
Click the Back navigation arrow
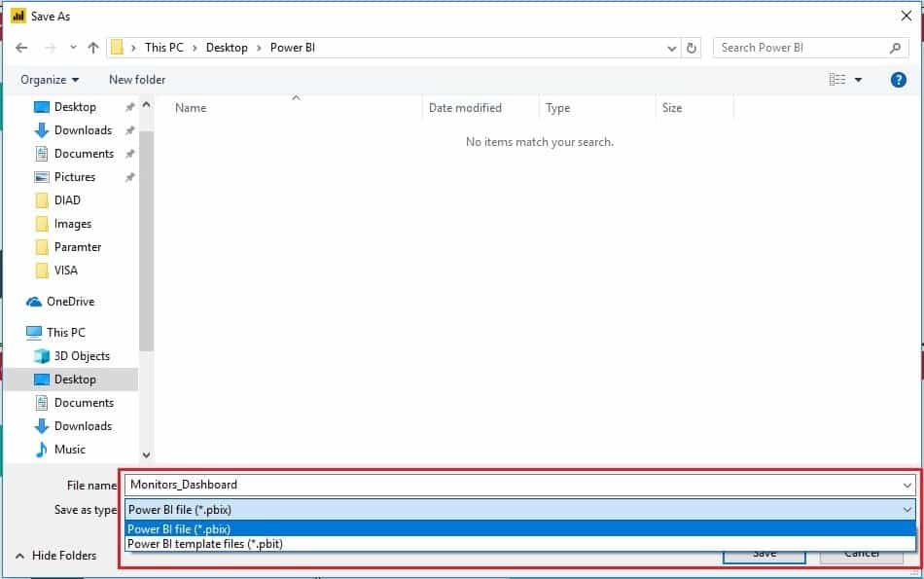[x=21, y=48]
